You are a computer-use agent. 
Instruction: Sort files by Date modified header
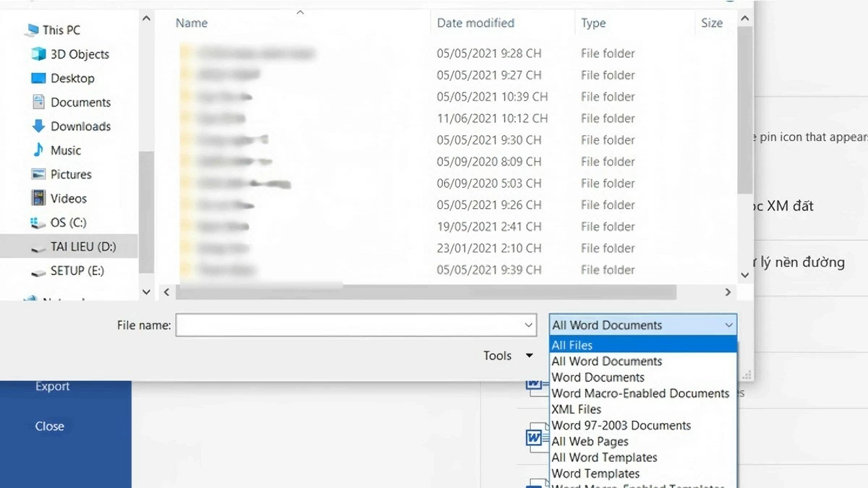click(x=475, y=22)
